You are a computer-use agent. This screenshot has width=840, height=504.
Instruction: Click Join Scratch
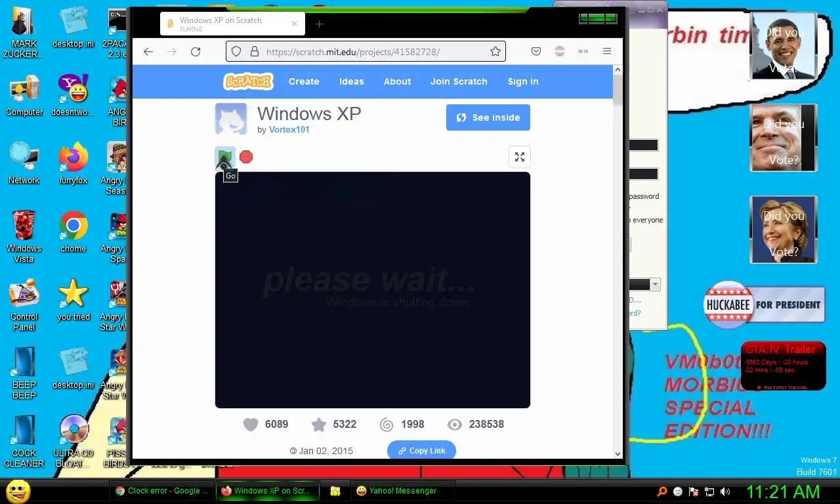pos(459,81)
